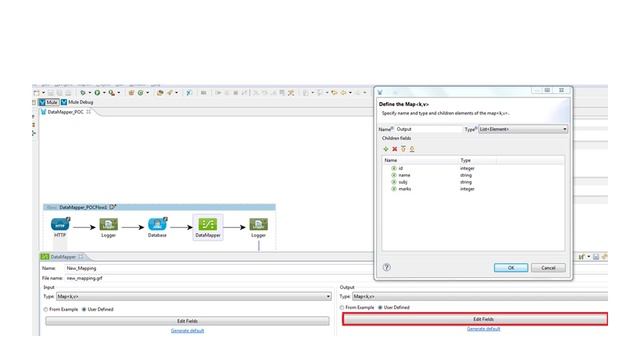Click the External Tools run icon
Image resolution: width=640 pixels, height=360 pixels.
click(111, 93)
